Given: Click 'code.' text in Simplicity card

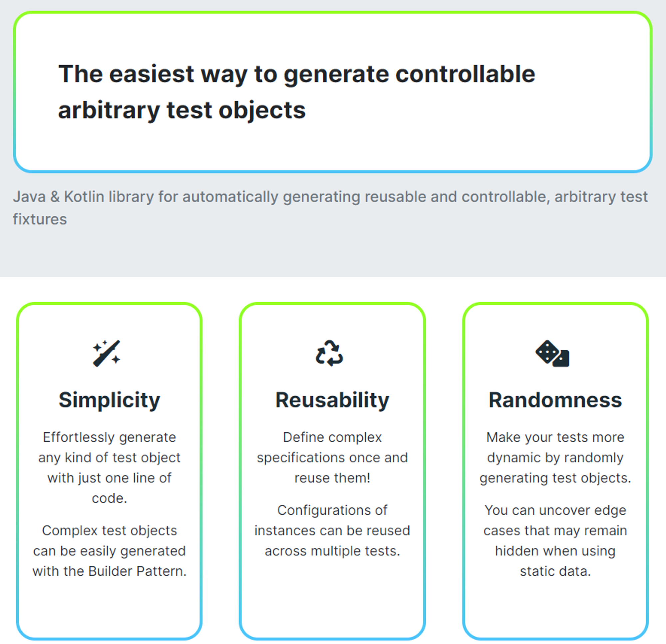Looking at the screenshot, I should [x=109, y=498].
